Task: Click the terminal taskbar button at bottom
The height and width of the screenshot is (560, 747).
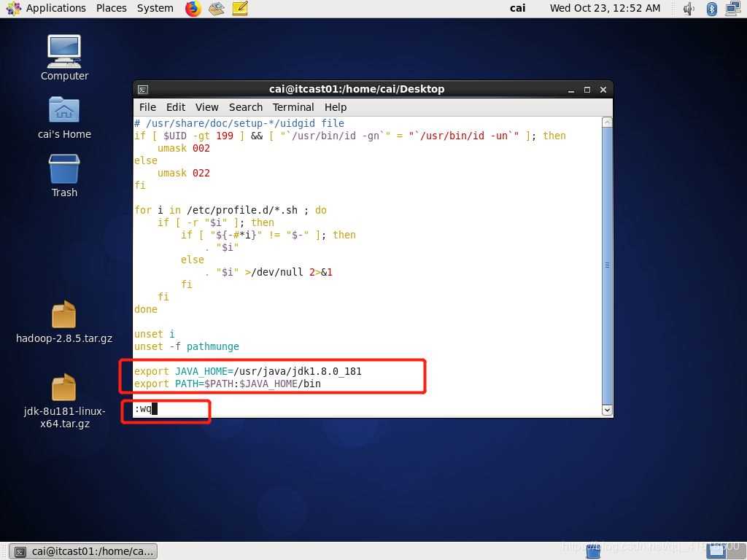Action: [85, 551]
